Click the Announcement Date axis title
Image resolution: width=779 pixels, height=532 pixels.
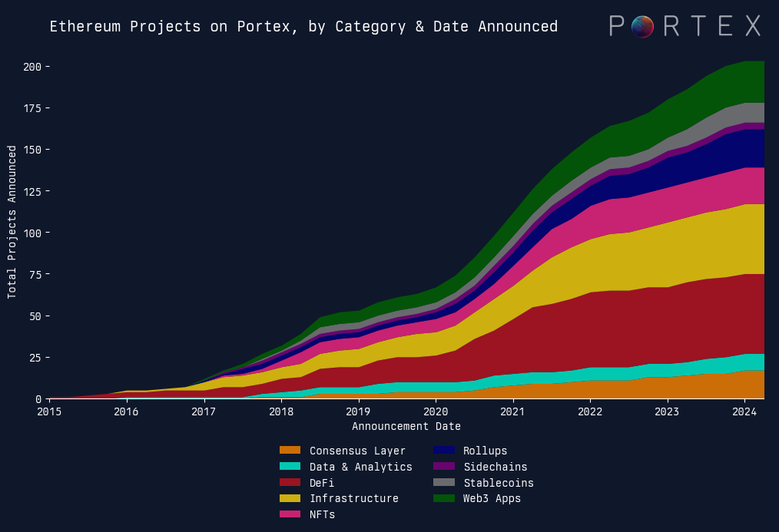coord(406,426)
